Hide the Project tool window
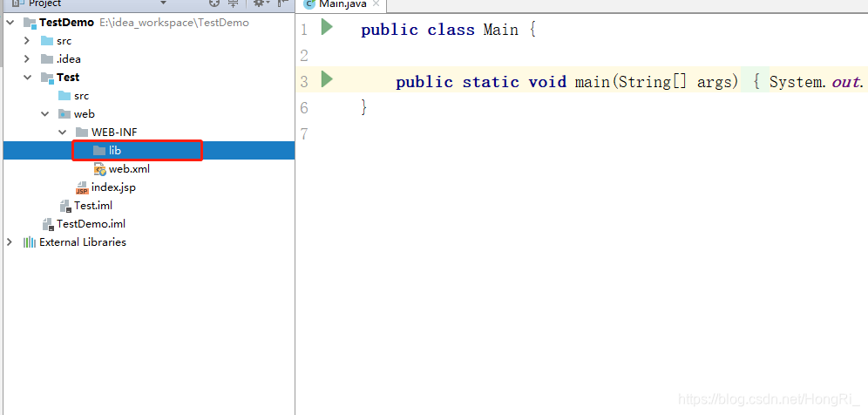Screen dimensions: 868x415 click(283, 3)
